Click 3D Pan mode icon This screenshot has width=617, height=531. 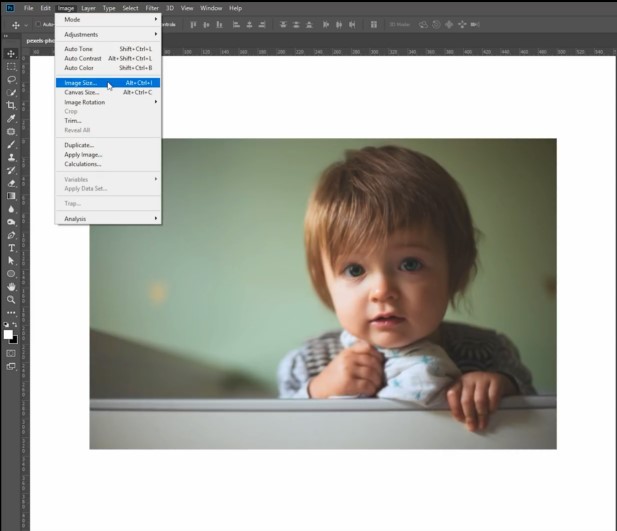click(449, 25)
